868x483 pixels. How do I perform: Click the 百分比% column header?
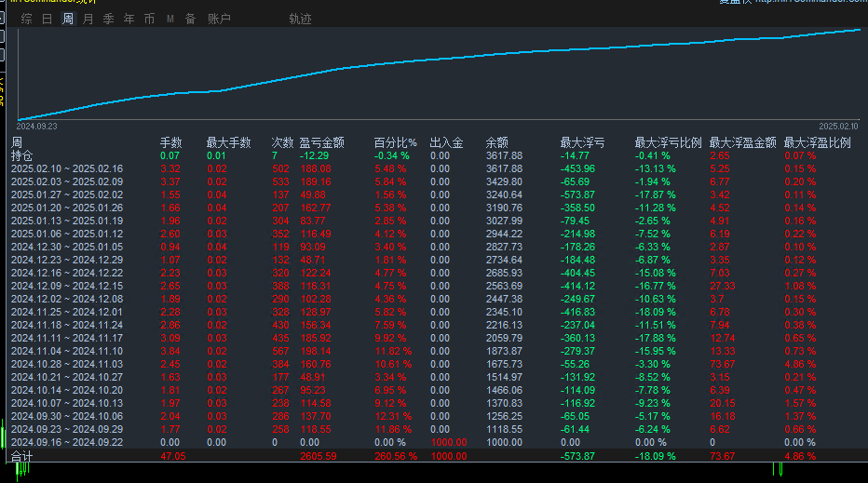coord(395,142)
